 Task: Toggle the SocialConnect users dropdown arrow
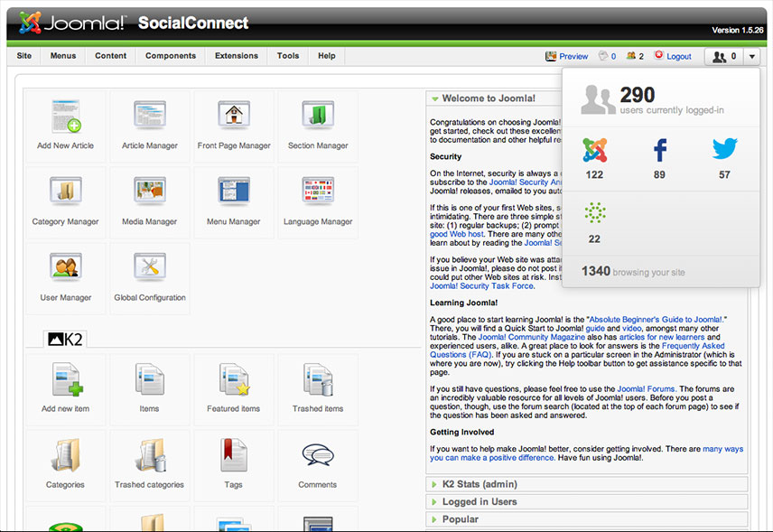pos(752,57)
